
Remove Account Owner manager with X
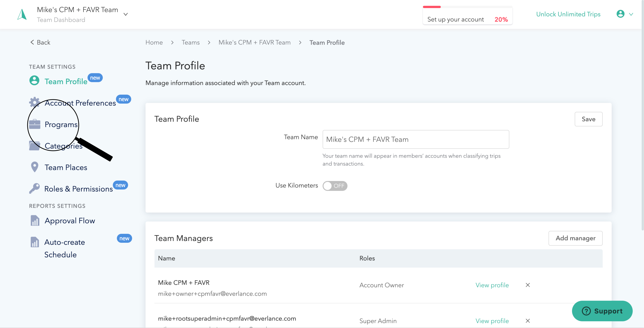(528, 285)
